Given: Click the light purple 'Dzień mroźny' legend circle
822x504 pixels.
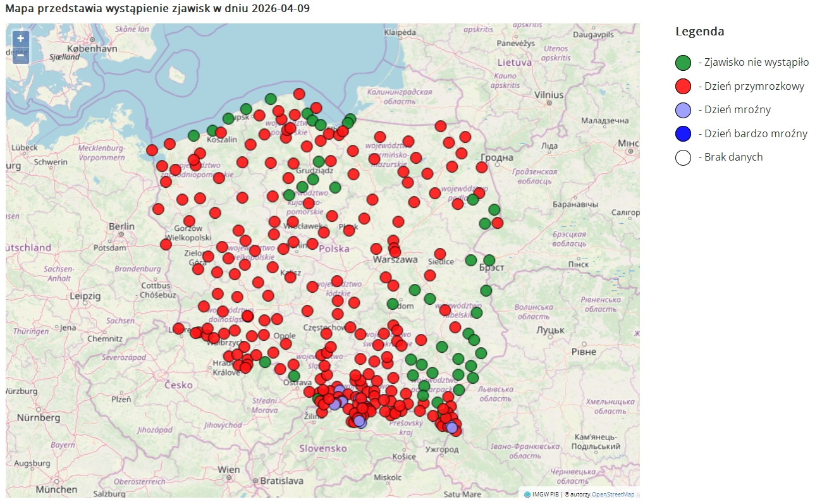Looking at the screenshot, I should click(x=683, y=110).
